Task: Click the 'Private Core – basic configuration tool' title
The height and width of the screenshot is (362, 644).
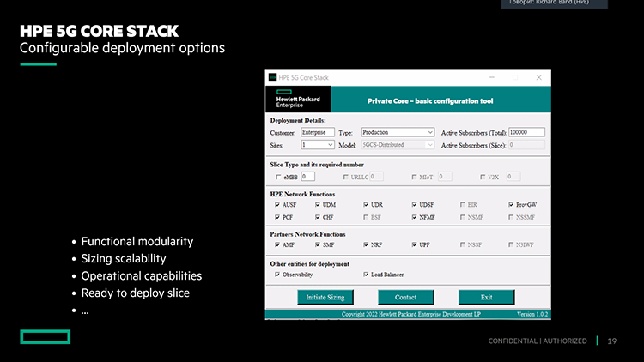Action: coord(430,101)
